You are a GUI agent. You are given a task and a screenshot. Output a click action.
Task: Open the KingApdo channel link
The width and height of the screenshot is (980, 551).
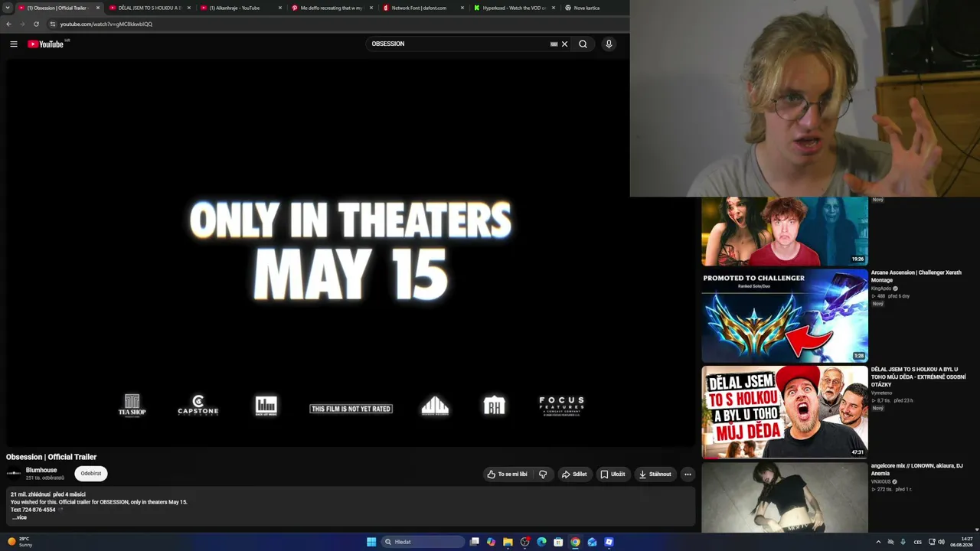coord(881,289)
